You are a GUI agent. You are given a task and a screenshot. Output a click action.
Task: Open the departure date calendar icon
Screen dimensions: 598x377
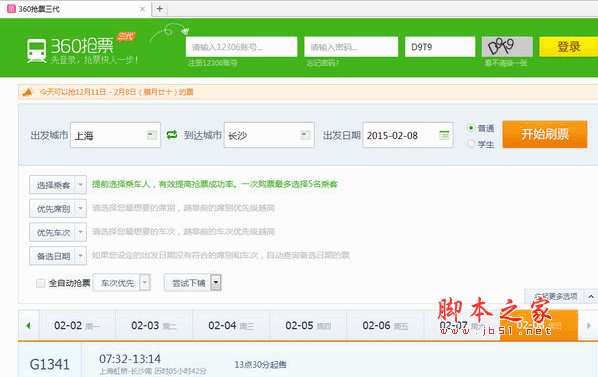[x=444, y=135]
